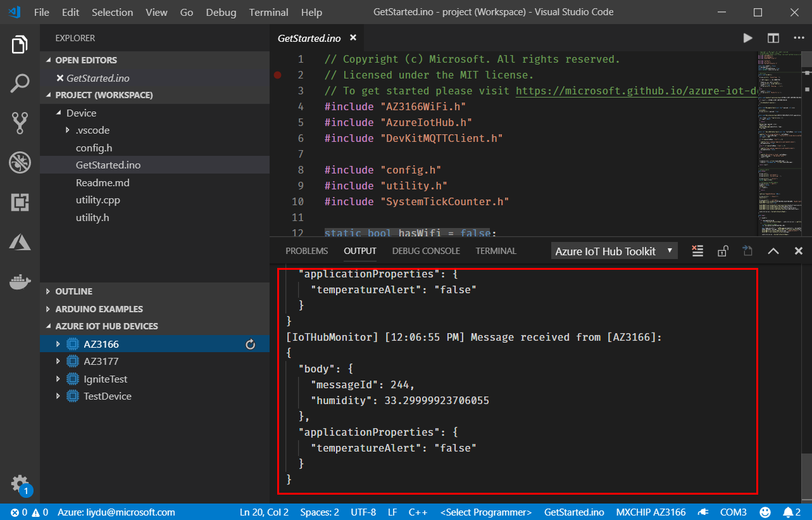Toggle the breakpoint on line 2
Screen dimensions: 812x520
pos(277,75)
